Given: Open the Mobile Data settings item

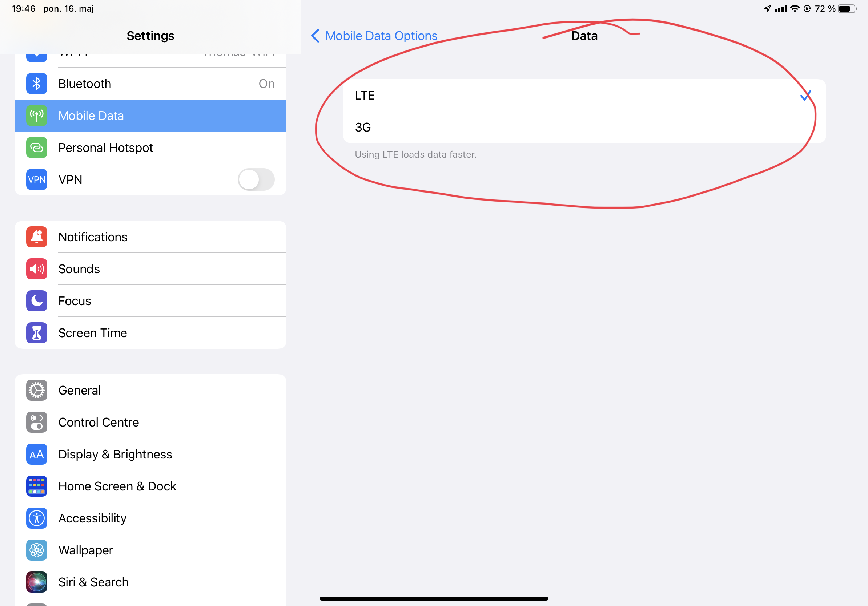Looking at the screenshot, I should click(150, 116).
